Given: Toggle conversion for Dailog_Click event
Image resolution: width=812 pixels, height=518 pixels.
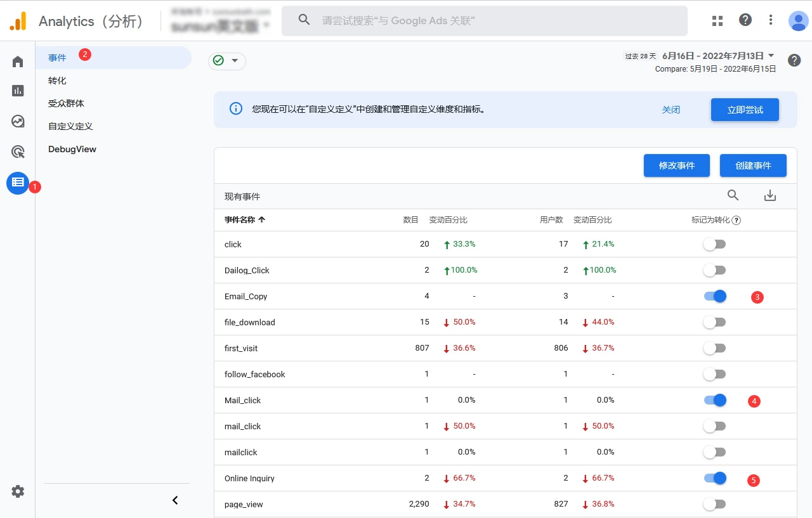Looking at the screenshot, I should (x=714, y=270).
